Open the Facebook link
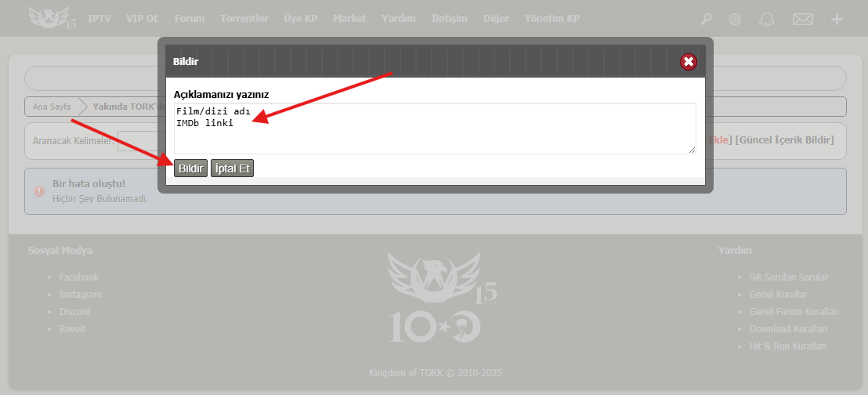Viewport: 868px width, 395px height. pyautogui.click(x=78, y=277)
